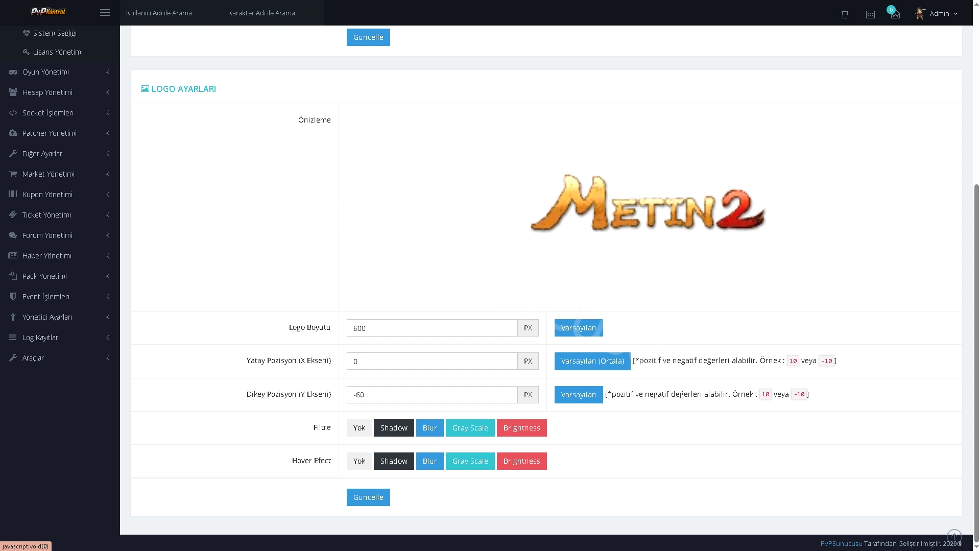This screenshot has width=980, height=551.
Task: Expand the Market Yönetimi section
Action: 60,174
